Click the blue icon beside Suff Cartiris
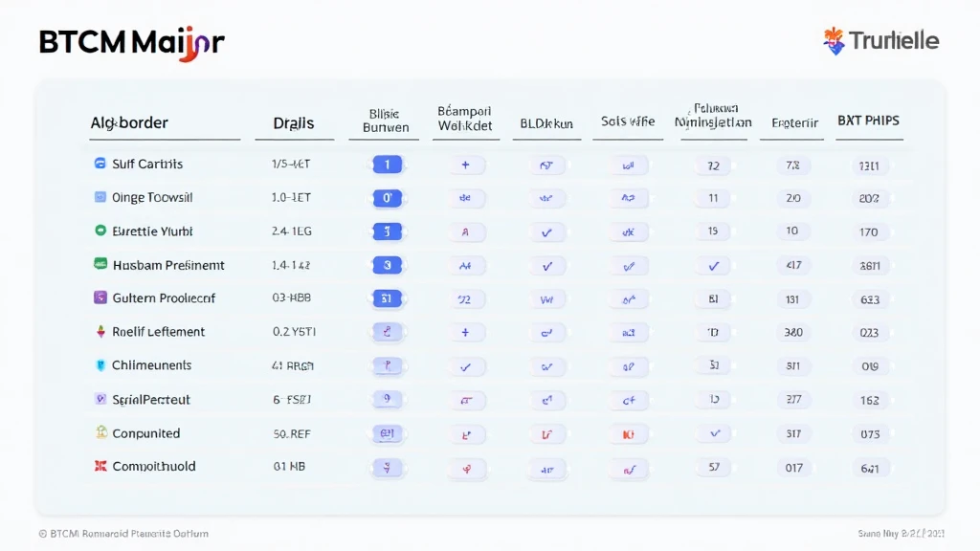This screenshot has height=551, width=980. tap(100, 163)
